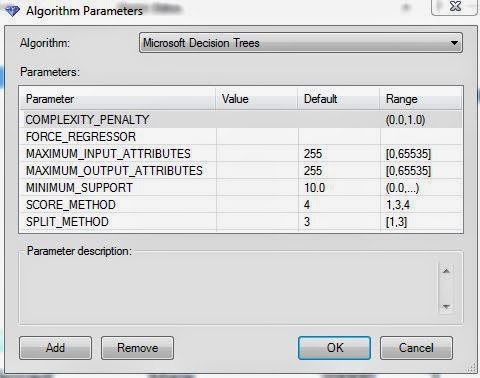Select the SPLIT_METHOD parameter
Screen dimensions: 480x378
click(67, 222)
